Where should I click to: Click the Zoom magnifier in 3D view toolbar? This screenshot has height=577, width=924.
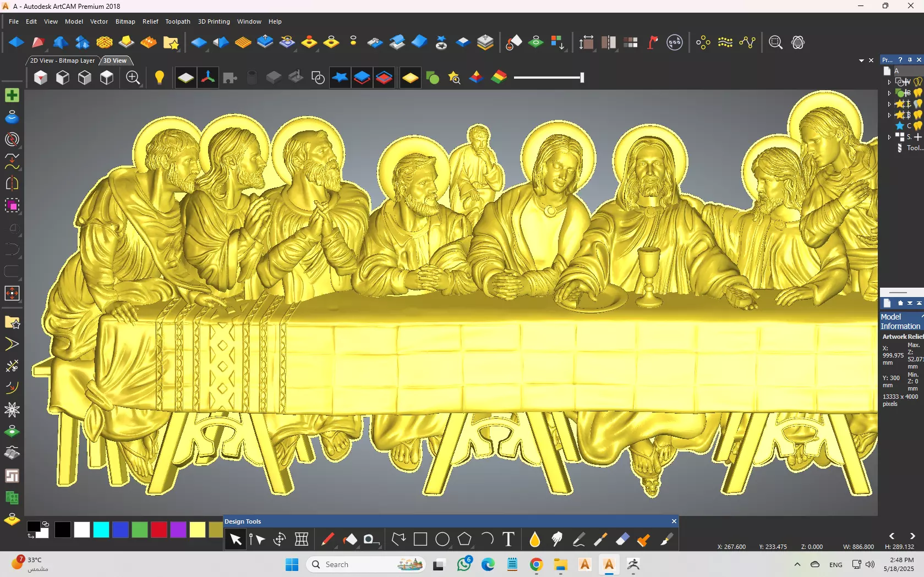(133, 78)
